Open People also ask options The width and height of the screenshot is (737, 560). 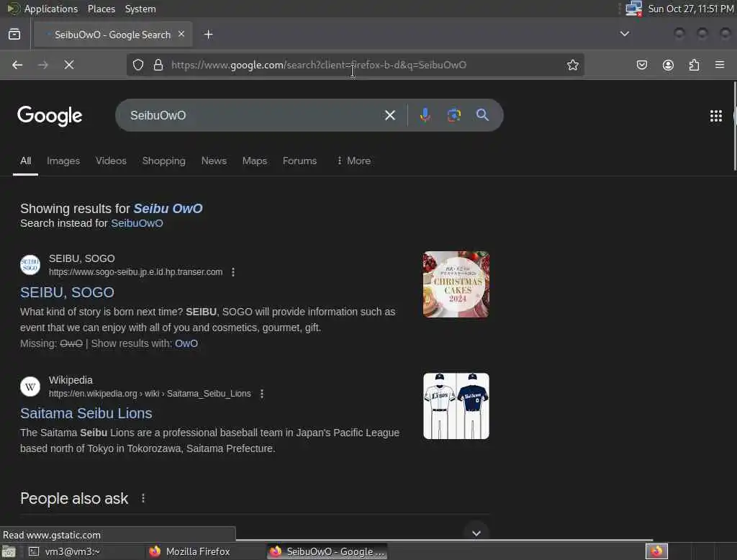coord(143,498)
